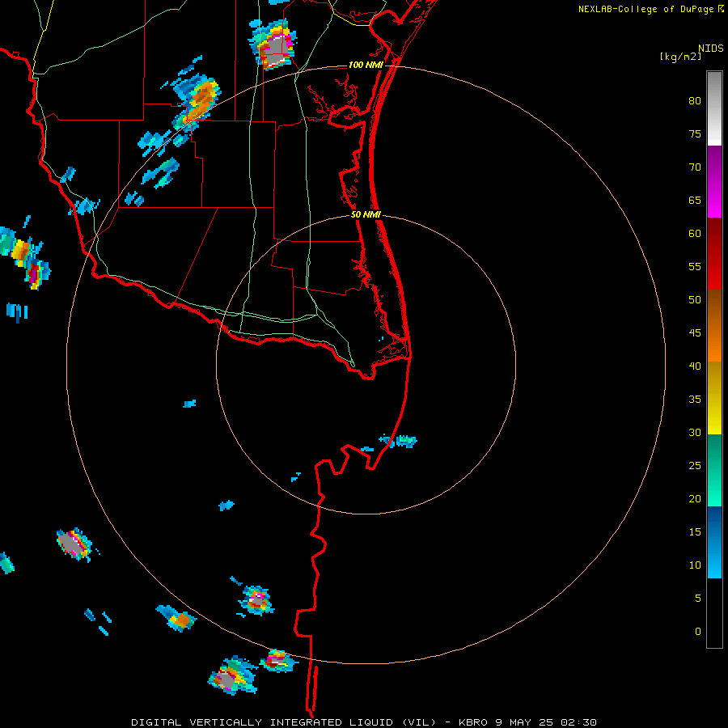Click the 55 scale value
728x728 pixels.
tap(695, 266)
